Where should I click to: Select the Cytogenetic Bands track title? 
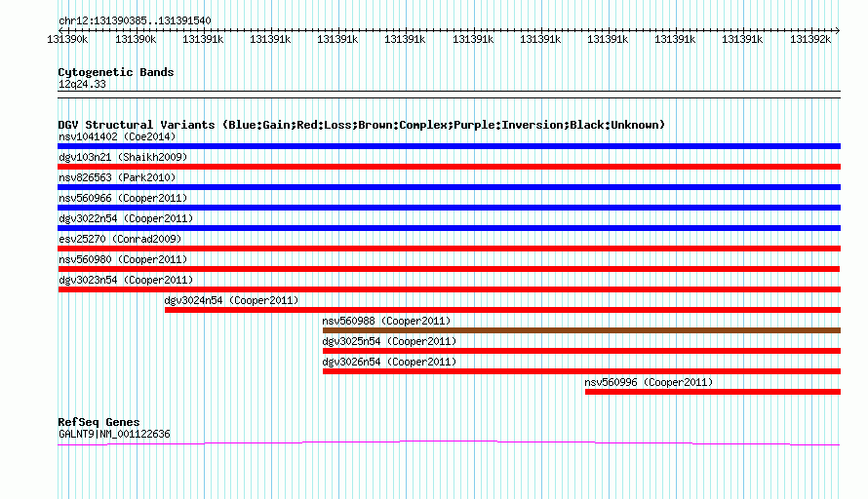[116, 72]
